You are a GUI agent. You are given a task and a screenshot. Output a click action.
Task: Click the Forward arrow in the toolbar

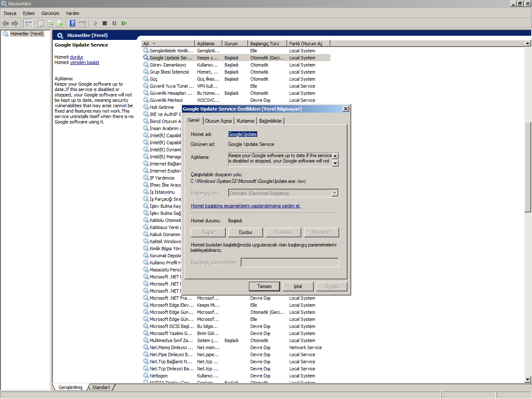[15, 23]
